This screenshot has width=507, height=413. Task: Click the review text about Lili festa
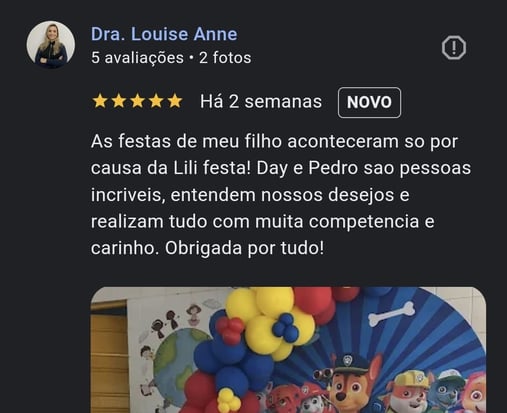pyautogui.click(x=281, y=195)
